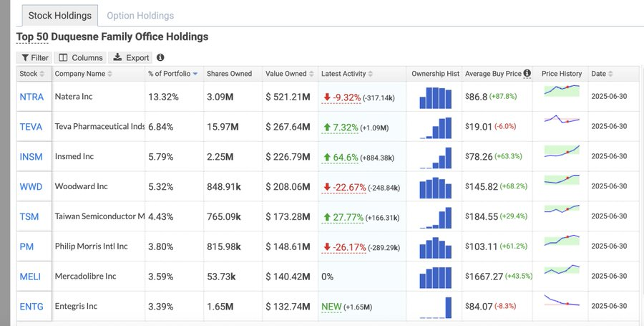The image size is (644, 326).
Task: Click the Woodward ownership history bar chart
Action: pos(435,188)
